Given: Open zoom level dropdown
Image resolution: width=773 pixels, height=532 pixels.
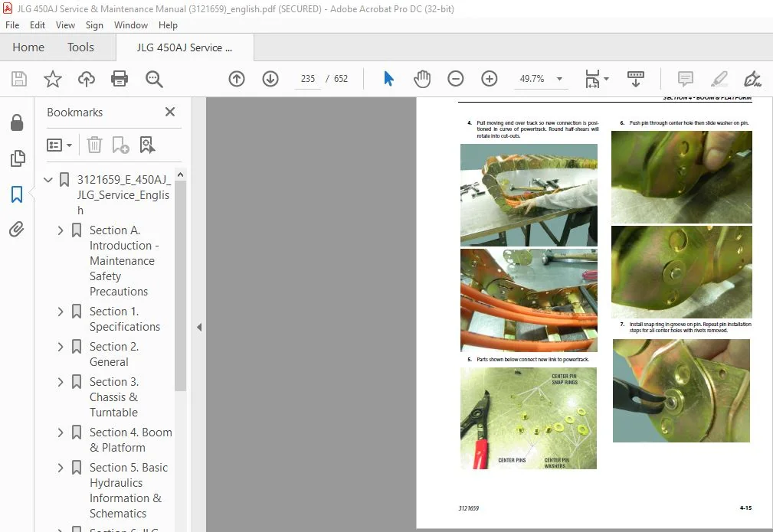Looking at the screenshot, I should (x=559, y=79).
